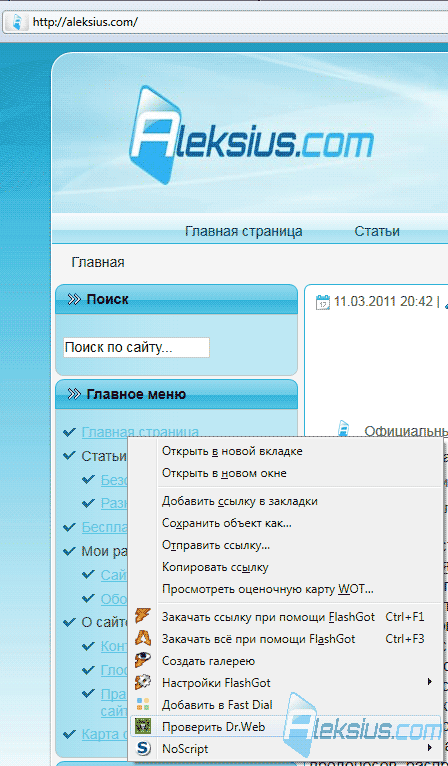The height and width of the screenshot is (766, 448).
Task: Click the eye icon beside Создать галерею
Action: tap(143, 660)
